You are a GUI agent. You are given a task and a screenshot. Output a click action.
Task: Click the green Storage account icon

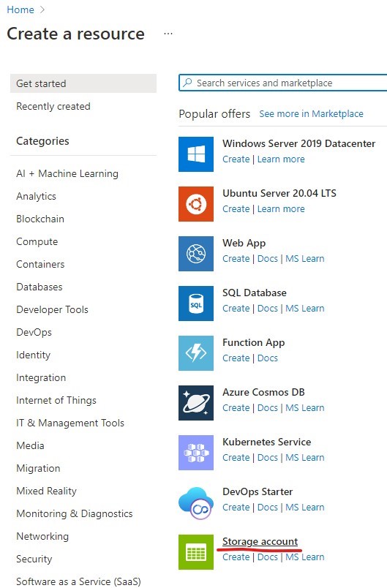click(196, 552)
